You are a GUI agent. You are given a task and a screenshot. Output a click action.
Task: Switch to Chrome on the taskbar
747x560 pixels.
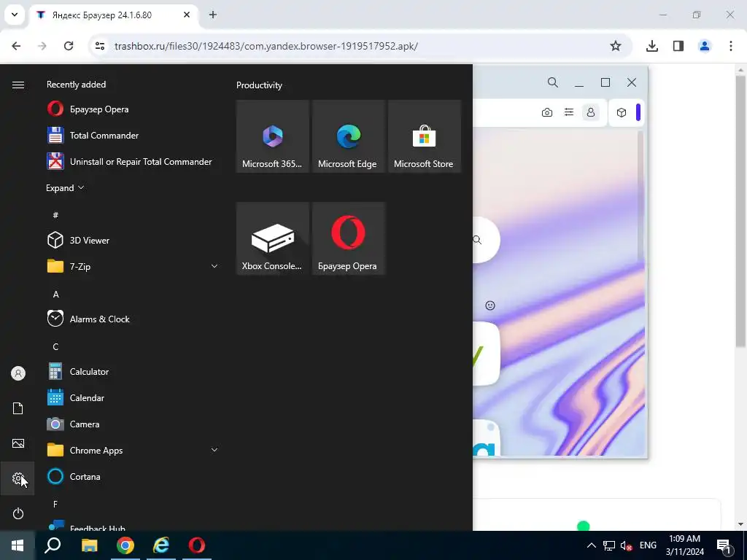click(125, 545)
